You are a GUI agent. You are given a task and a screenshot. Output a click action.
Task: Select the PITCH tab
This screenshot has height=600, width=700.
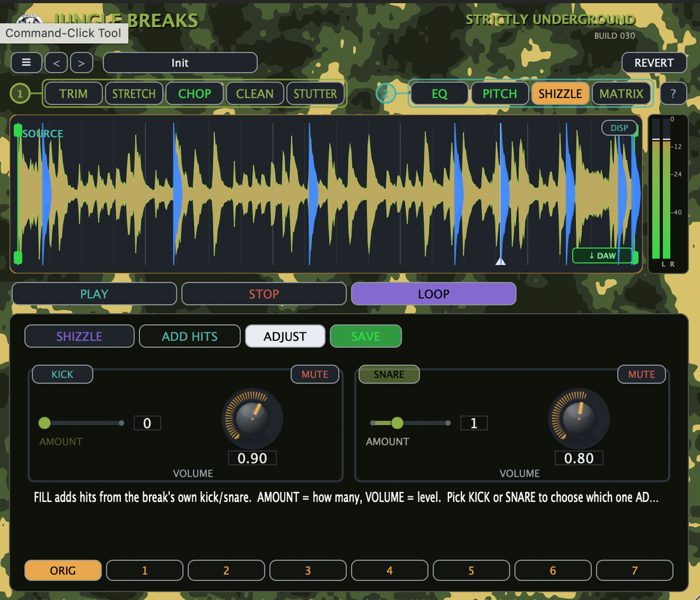point(500,94)
